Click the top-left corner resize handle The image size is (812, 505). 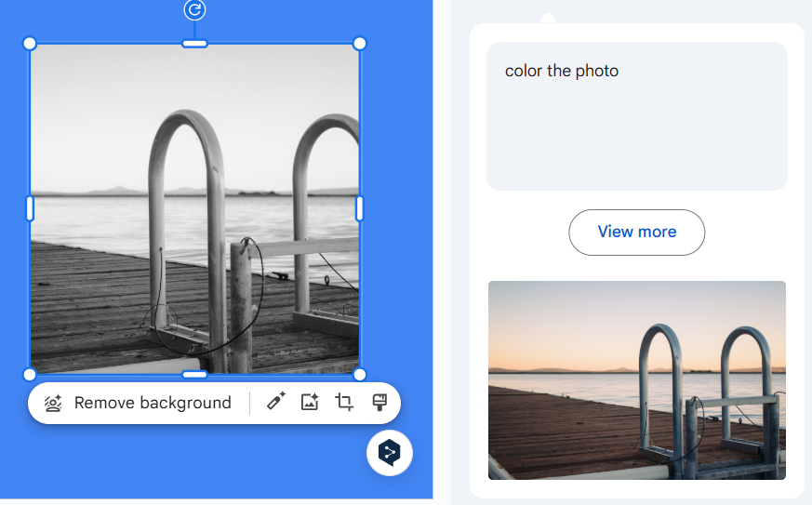pos(30,44)
